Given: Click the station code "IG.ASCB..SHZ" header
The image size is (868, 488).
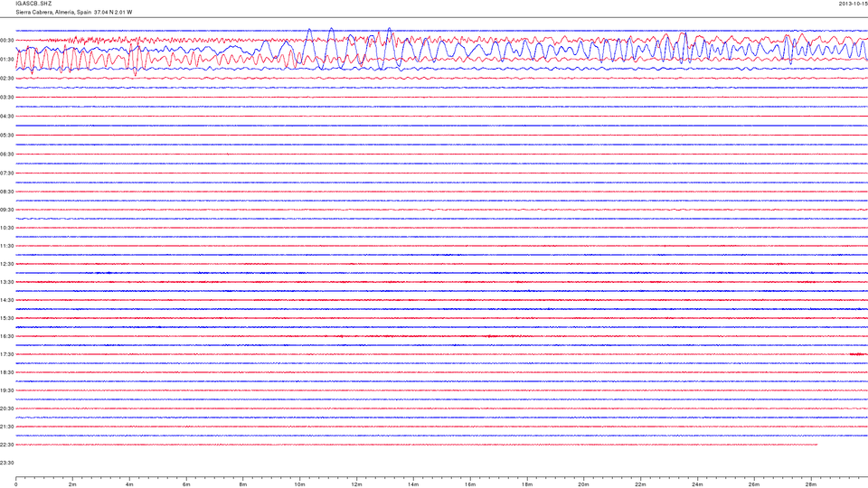Looking at the screenshot, I should coord(33,4).
